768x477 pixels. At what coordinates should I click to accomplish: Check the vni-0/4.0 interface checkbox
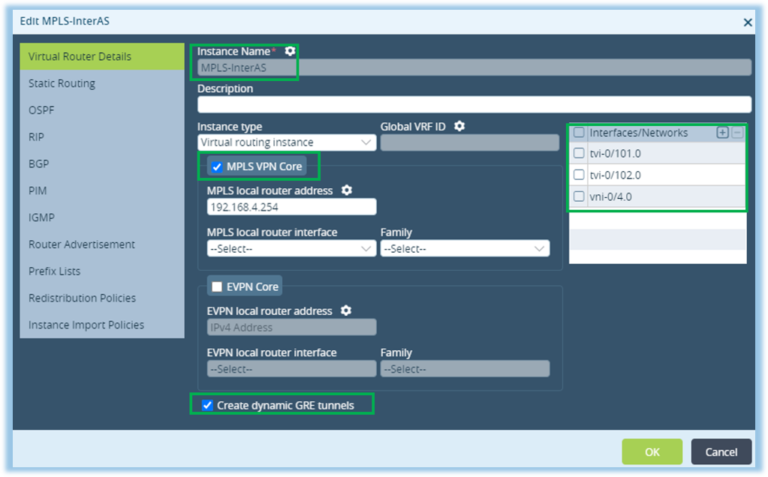pyautogui.click(x=579, y=197)
